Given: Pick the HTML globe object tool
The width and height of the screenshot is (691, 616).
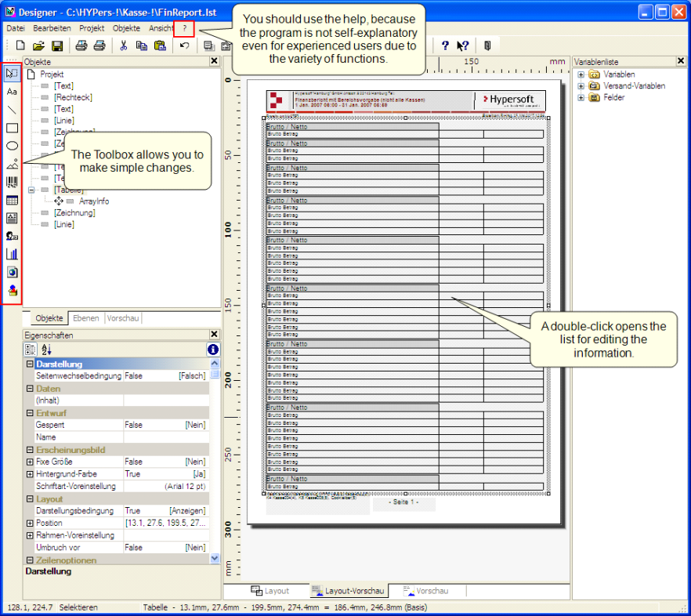Looking at the screenshot, I should (x=12, y=273).
